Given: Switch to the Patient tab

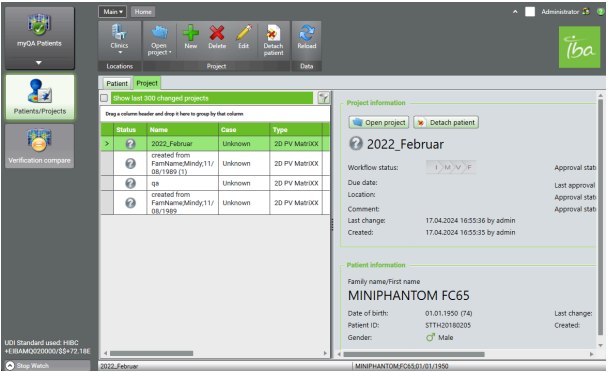Looking at the screenshot, I should point(117,83).
